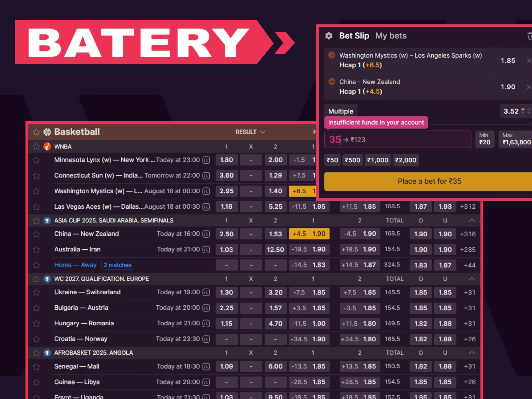Collapse the WC 2027 Qualification Europe section
This screenshot has height=399, width=532.
point(472,279)
